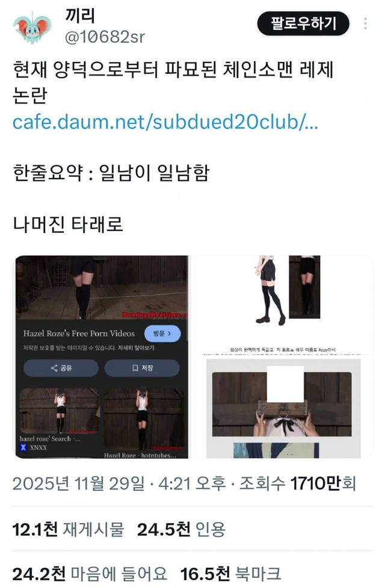Open the @10682sr handle
Image resolution: width=385 pixels, height=588 pixels.
105,37
